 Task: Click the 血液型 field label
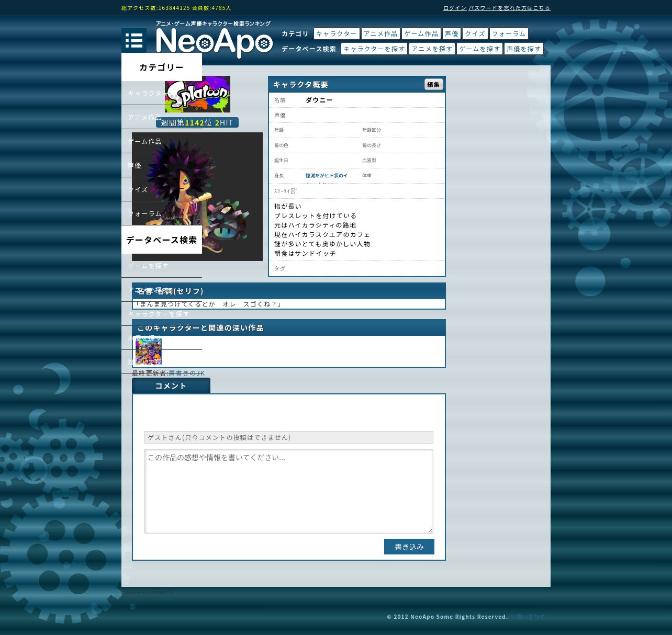(369, 161)
